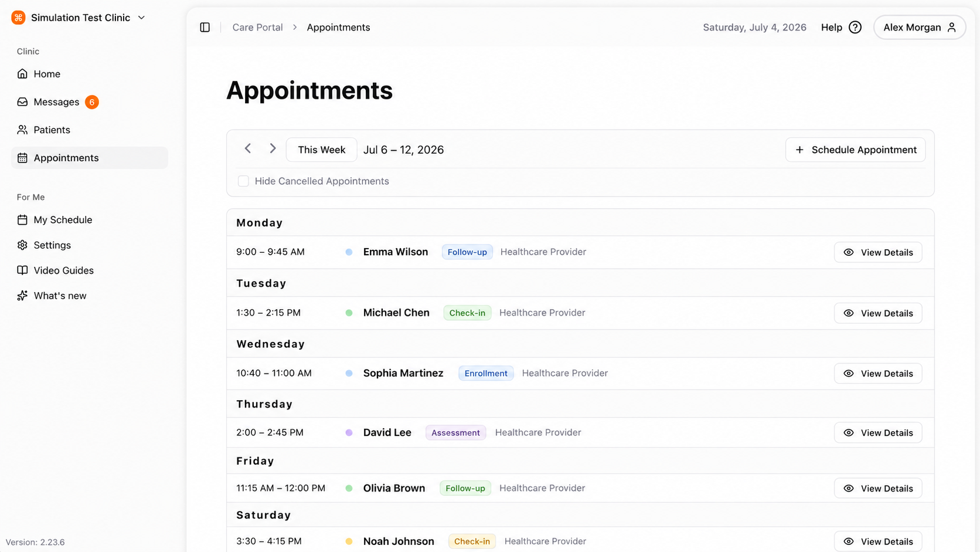Click Emma Wilson's Follow-up tag
Viewport: 980px width, 552px height.
467,252
